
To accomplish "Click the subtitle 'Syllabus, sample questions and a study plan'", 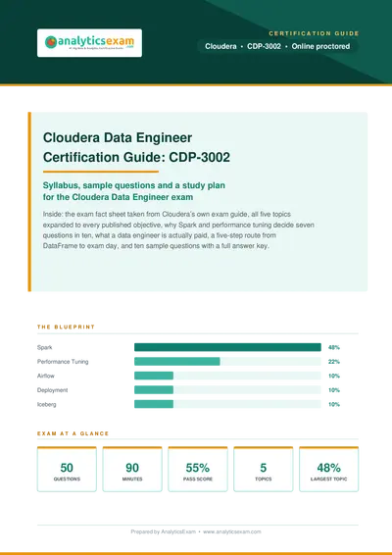I will 134,185.
